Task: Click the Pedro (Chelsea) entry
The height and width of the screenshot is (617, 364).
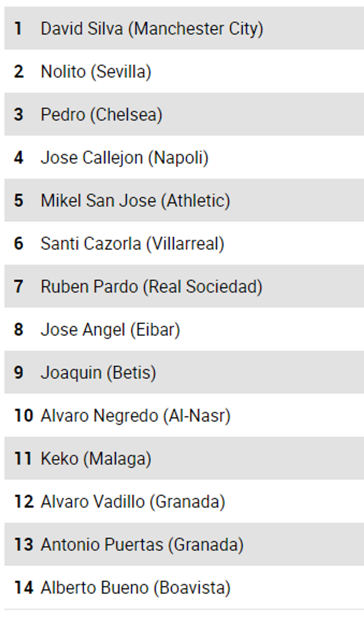Action: click(x=101, y=115)
